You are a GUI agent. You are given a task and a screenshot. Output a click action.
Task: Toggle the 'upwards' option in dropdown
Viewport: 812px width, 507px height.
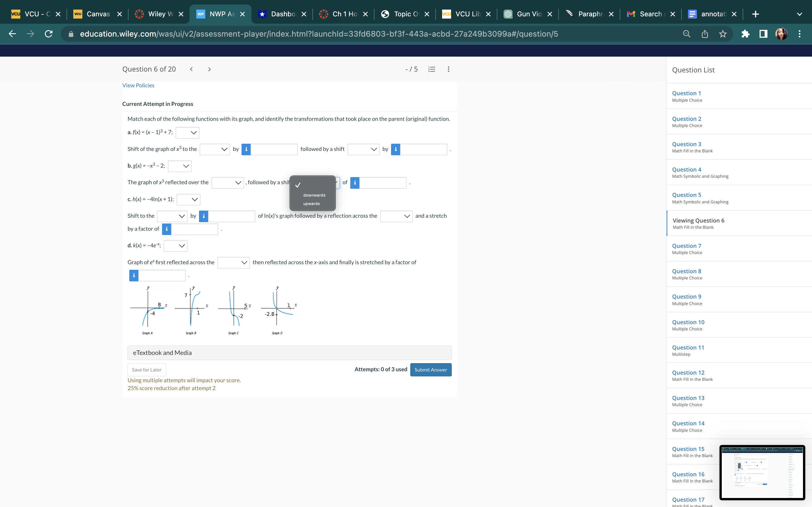point(312,203)
